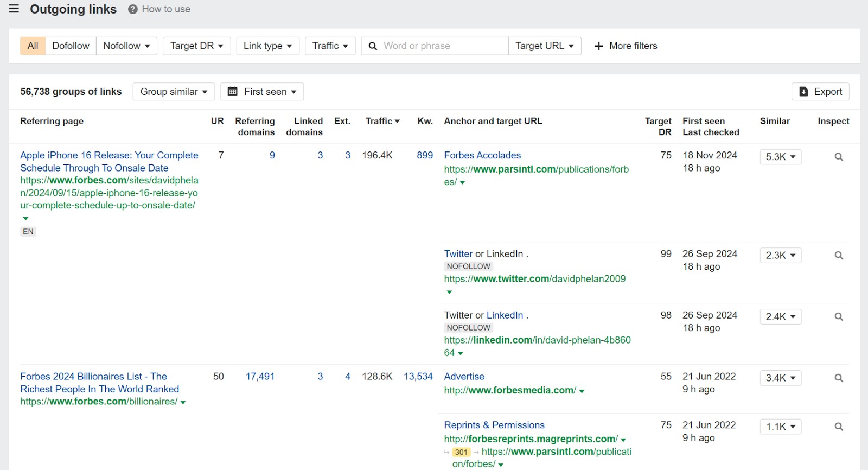The image size is (868, 470).
Task: Click the plus icon for More filters
Action: click(599, 46)
